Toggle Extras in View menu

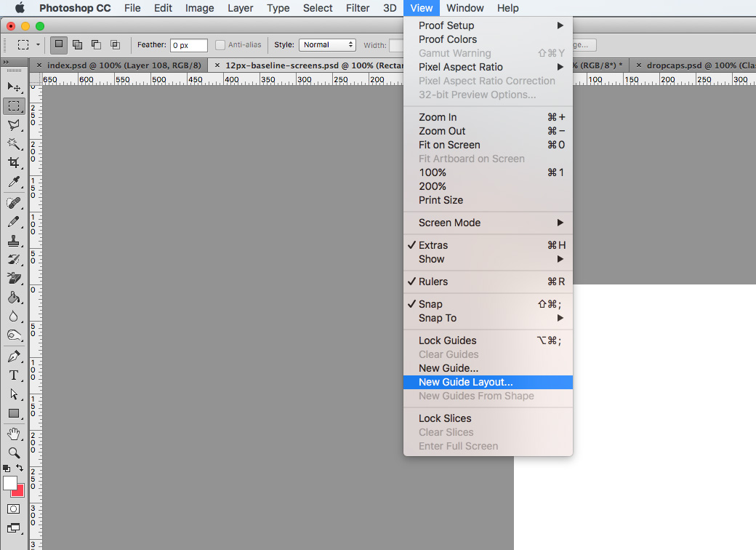coord(488,245)
